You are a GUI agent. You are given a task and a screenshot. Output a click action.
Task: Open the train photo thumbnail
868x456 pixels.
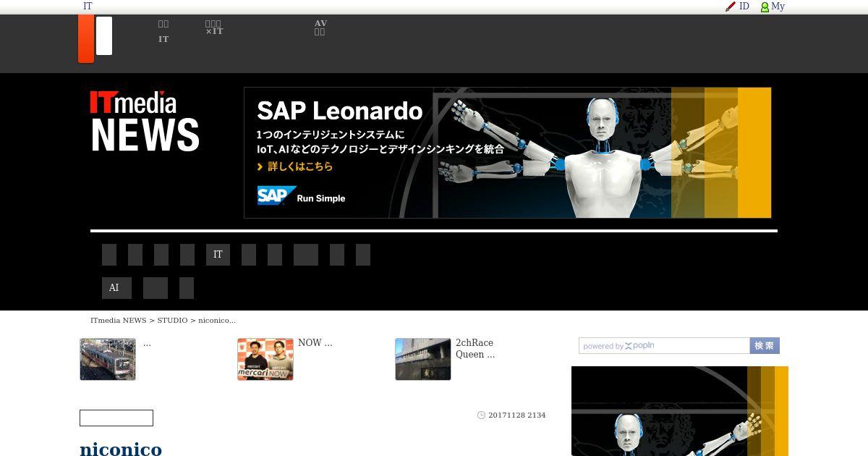pyautogui.click(x=108, y=359)
